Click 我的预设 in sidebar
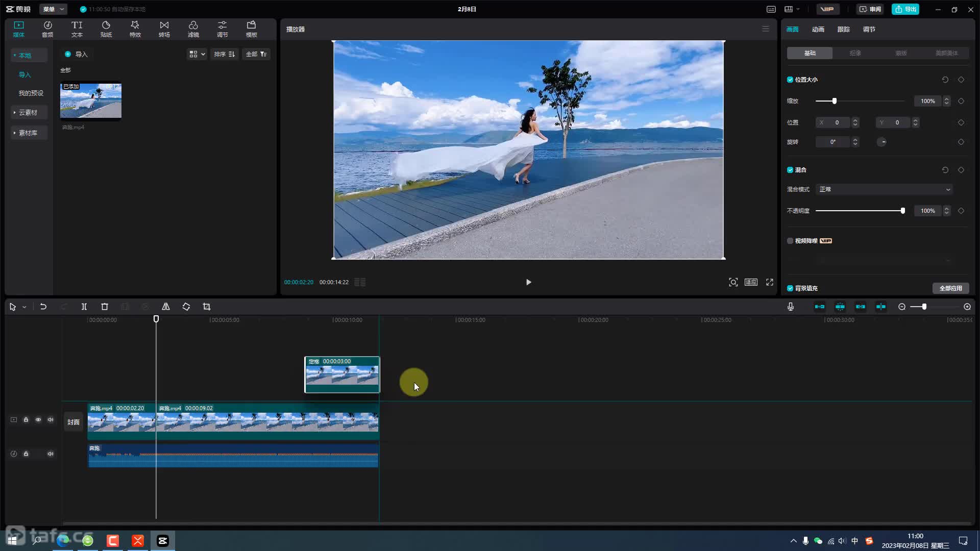The width and height of the screenshot is (980, 551). 31,93
